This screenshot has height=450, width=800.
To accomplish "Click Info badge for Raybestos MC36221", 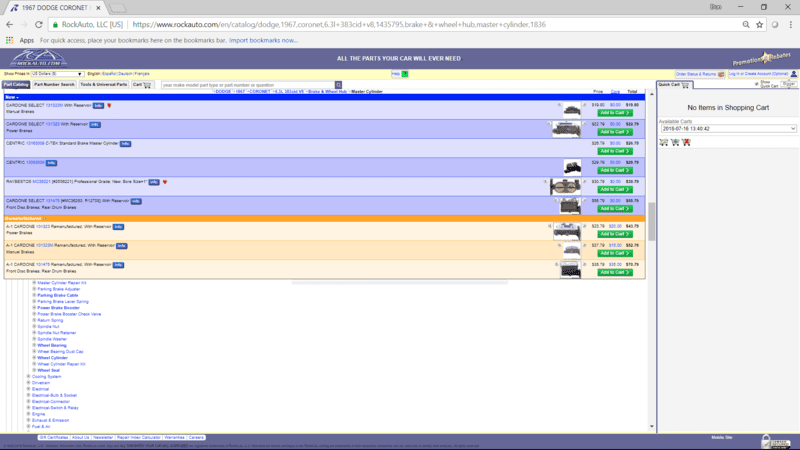I will point(154,182).
